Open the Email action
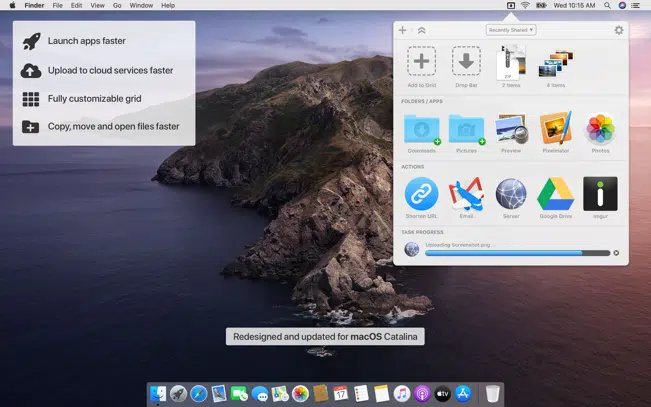The height and width of the screenshot is (407, 651). click(x=466, y=194)
